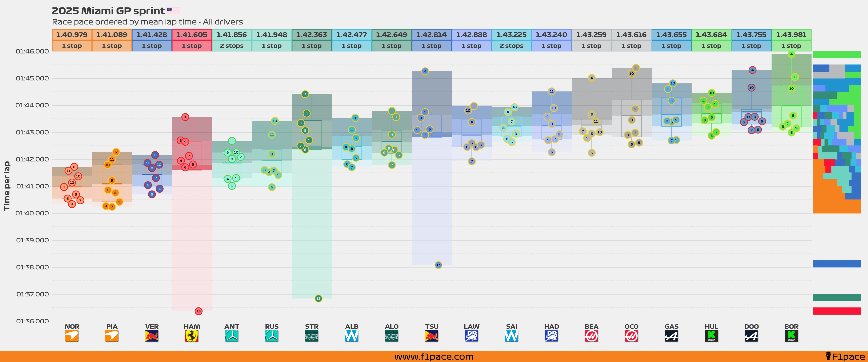Click the mean time 1.43.684 for HUL

pyautogui.click(x=711, y=35)
